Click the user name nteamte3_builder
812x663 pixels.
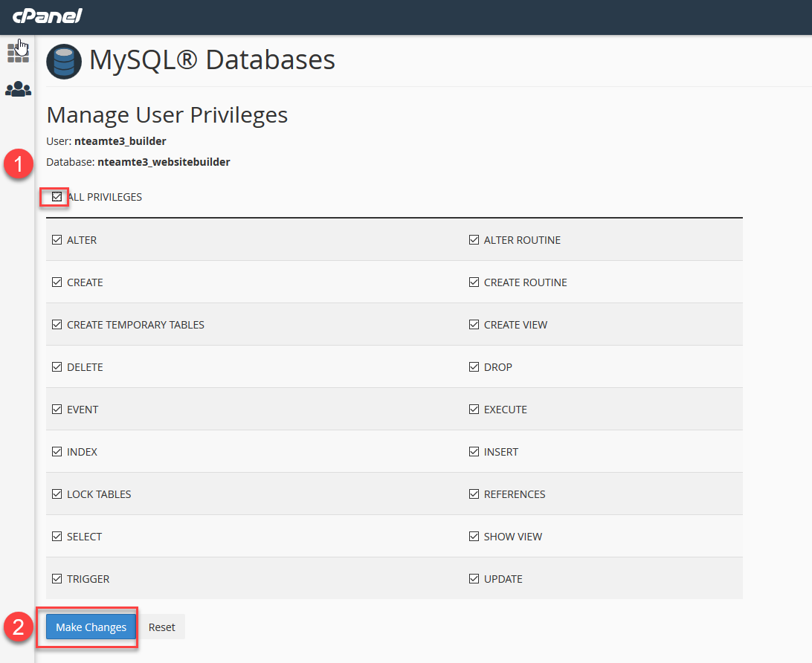[x=120, y=141]
